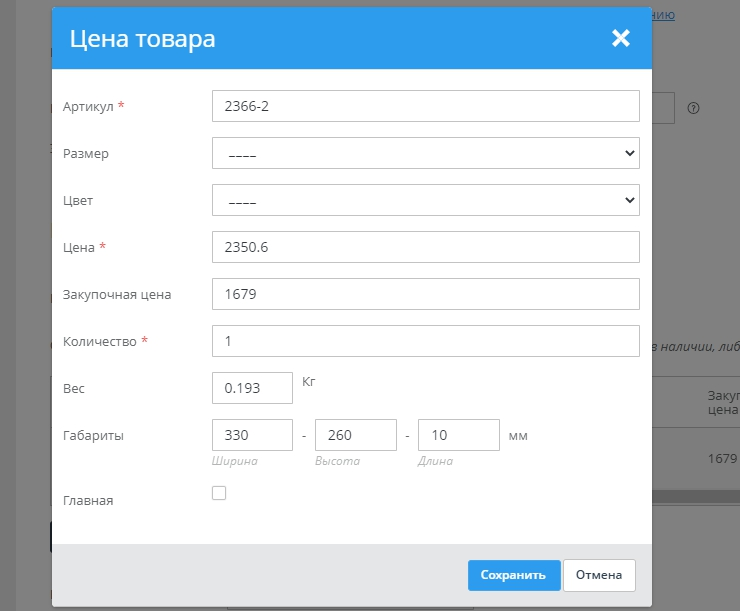
Task: Expand the Цвет dropdown list
Action: point(425,200)
